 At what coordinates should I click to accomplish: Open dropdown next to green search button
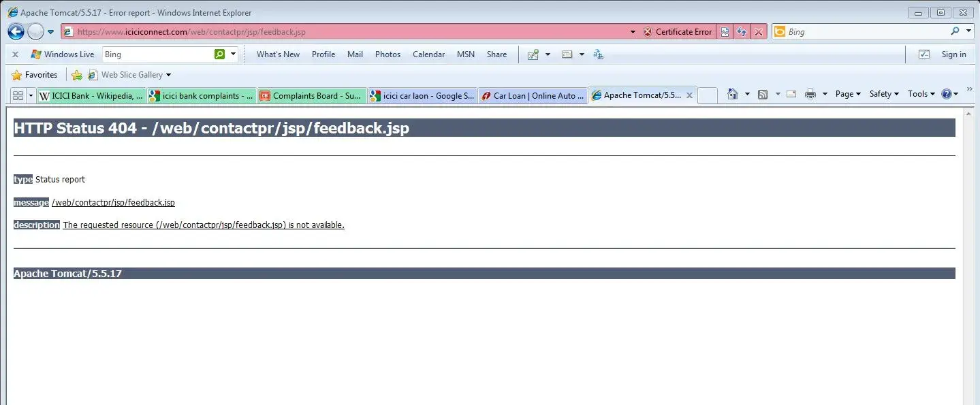pos(233,54)
